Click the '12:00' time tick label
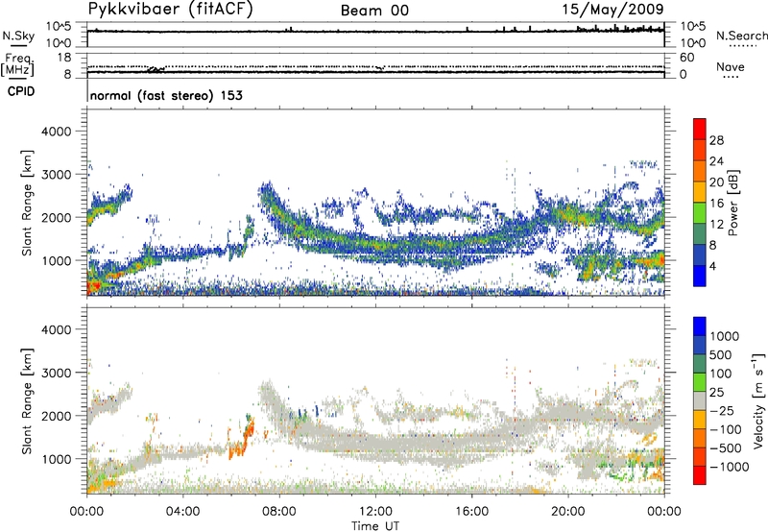 coord(375,512)
